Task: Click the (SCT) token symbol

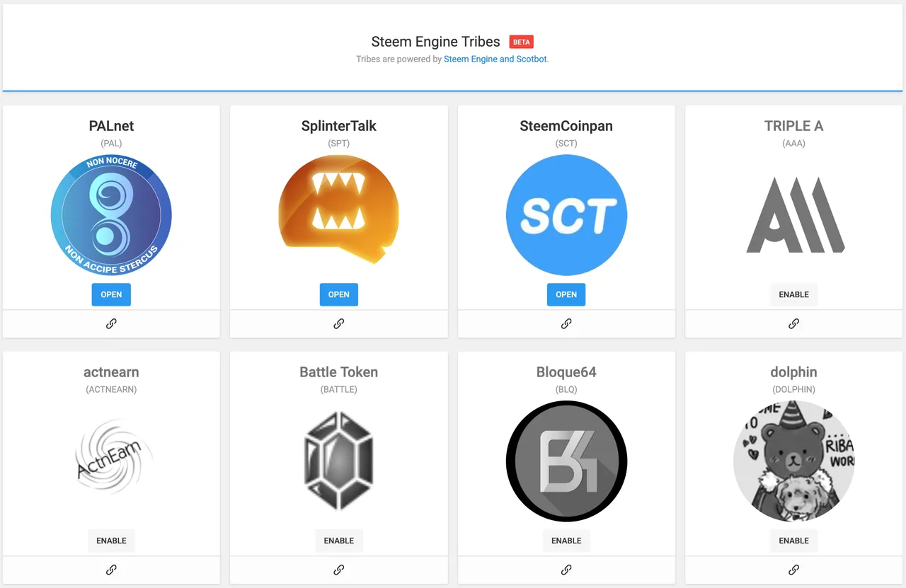Action: click(566, 144)
